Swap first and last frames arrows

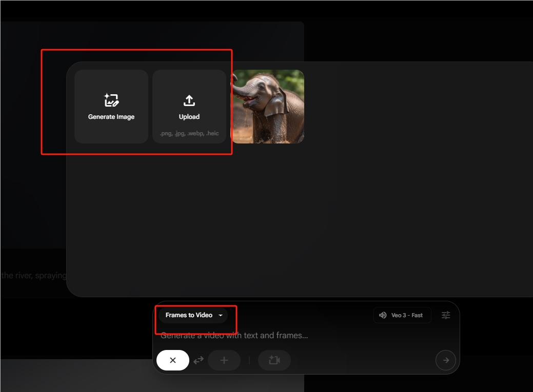[x=199, y=360]
